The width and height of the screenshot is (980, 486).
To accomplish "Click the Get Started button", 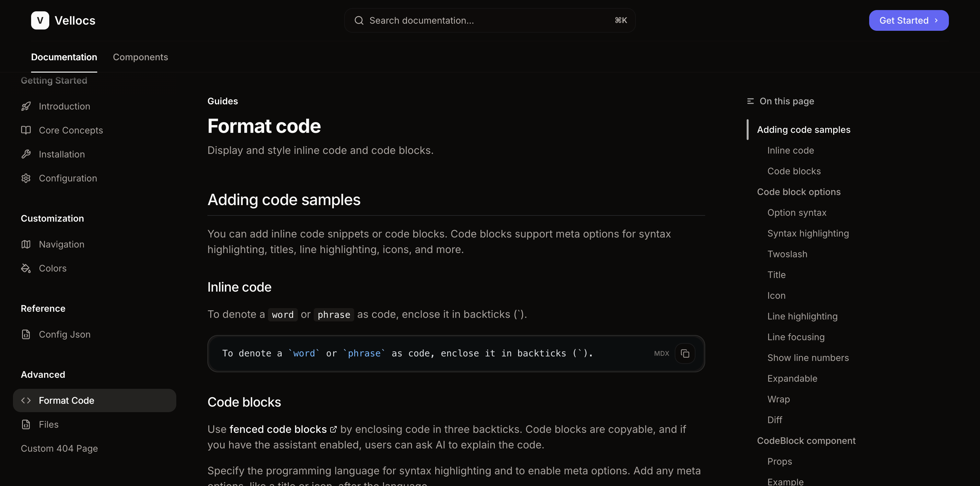I will [x=908, y=20].
